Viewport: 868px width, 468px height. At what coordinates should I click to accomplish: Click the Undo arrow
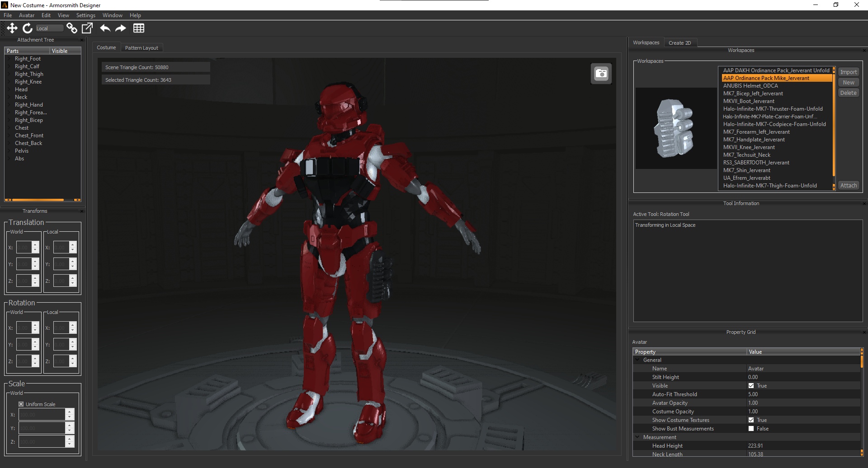tap(105, 28)
